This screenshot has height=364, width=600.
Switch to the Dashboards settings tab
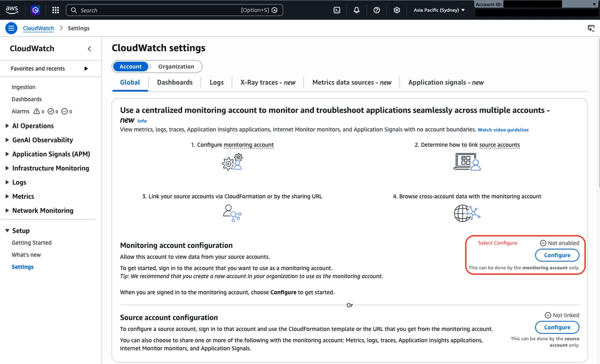click(174, 82)
